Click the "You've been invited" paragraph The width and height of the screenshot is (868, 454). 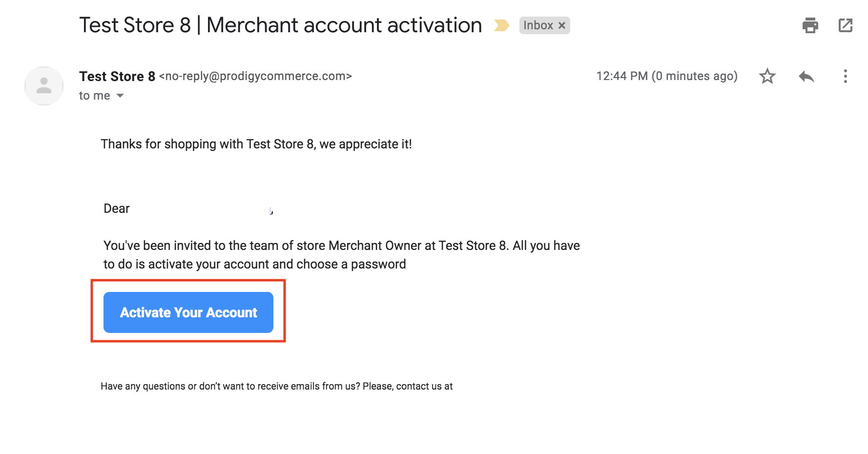tap(342, 255)
